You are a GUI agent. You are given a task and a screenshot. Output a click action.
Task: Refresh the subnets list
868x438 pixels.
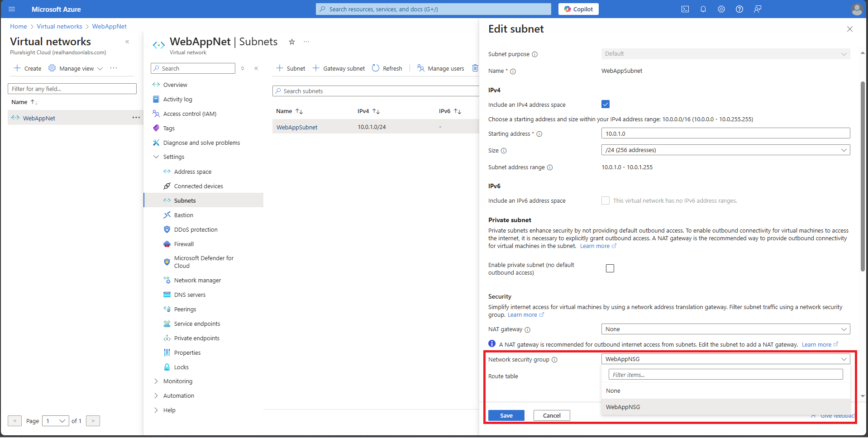pos(387,68)
